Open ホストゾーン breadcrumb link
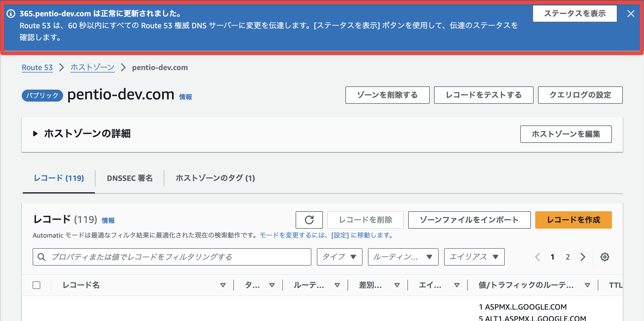The height and width of the screenshot is (321, 644). (92, 67)
